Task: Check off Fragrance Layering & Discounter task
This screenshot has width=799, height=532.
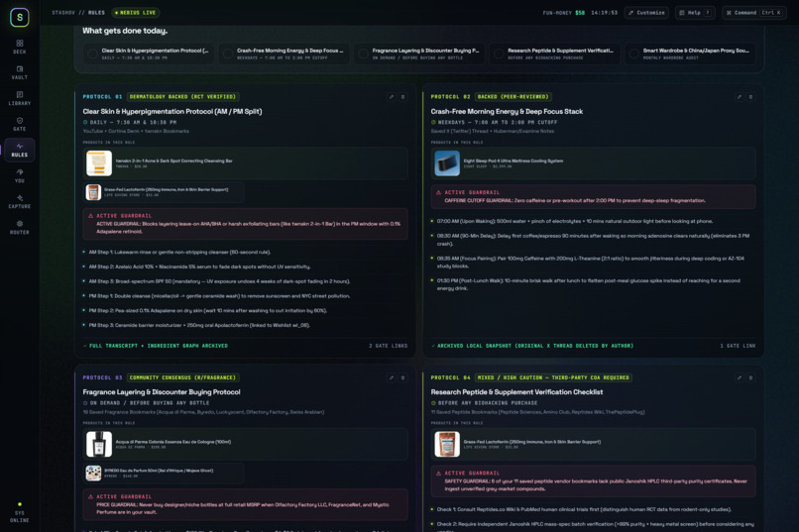Action: coord(364,53)
